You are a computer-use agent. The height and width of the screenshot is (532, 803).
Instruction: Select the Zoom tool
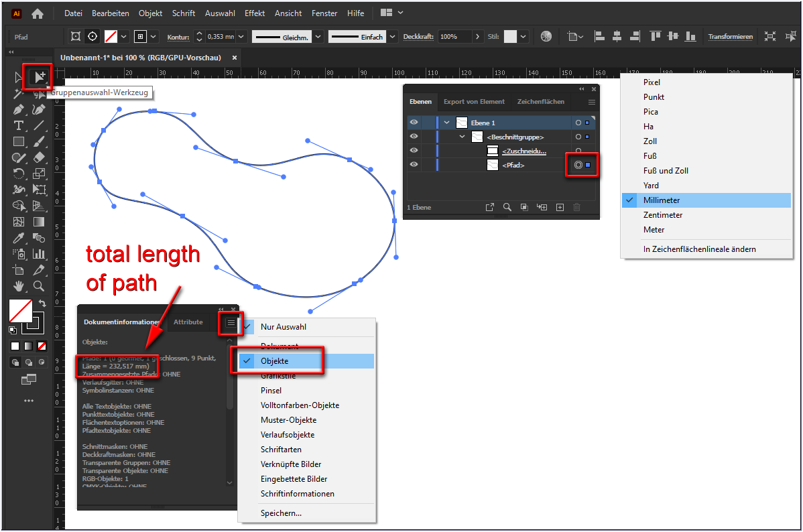[x=39, y=286]
